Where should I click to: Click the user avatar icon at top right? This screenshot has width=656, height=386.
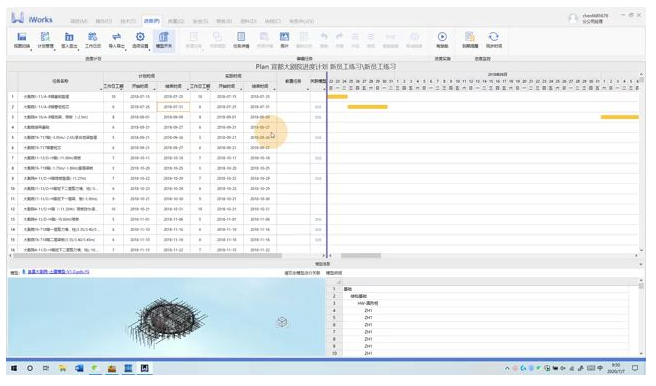tap(573, 18)
